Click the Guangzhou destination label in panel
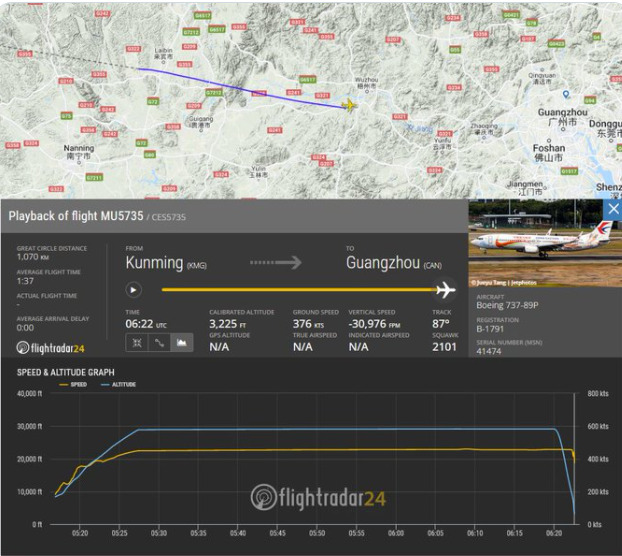 [383, 263]
